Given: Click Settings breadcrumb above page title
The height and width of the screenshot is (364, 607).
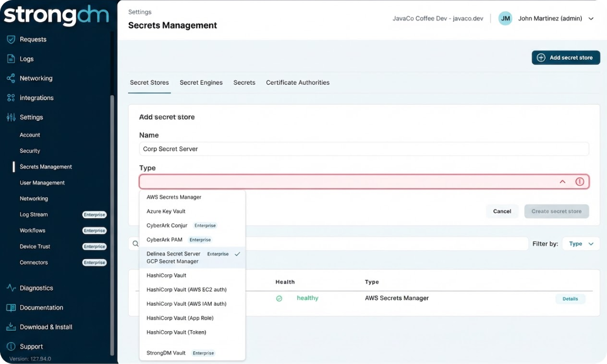Looking at the screenshot, I should click(140, 12).
